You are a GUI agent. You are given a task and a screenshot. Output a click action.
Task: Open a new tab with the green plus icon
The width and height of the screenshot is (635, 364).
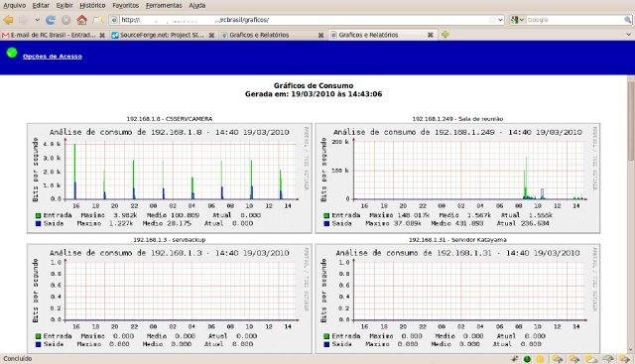point(445,35)
